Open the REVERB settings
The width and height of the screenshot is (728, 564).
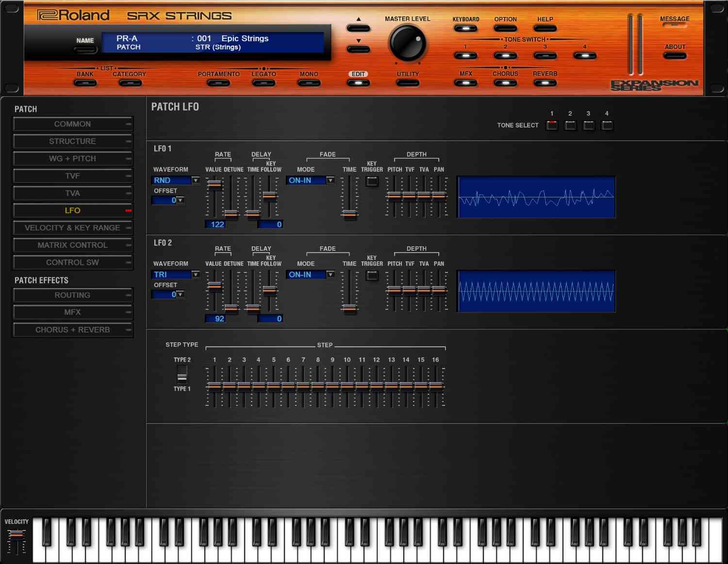click(x=545, y=83)
